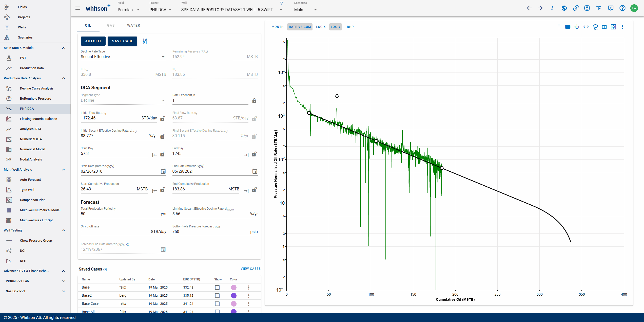The width and height of the screenshot is (644, 322).
Task: Click the keyboard icon in chart toolbar
Action: tap(568, 27)
